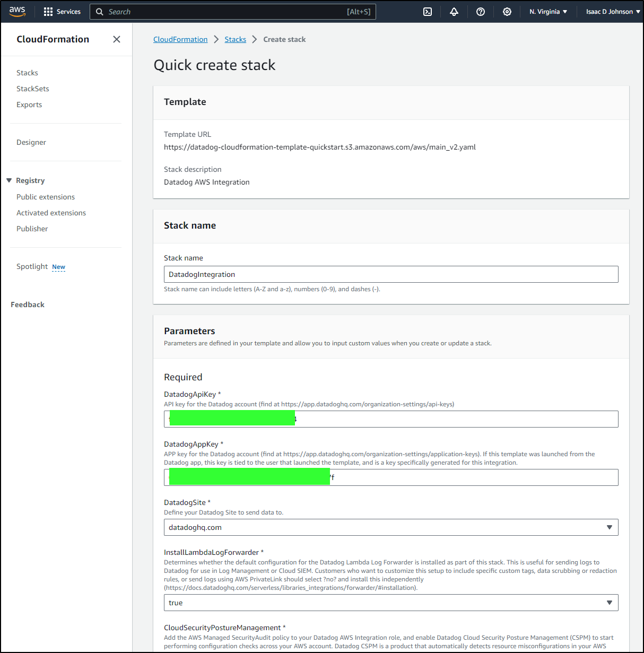Edit the Stack name field

391,274
